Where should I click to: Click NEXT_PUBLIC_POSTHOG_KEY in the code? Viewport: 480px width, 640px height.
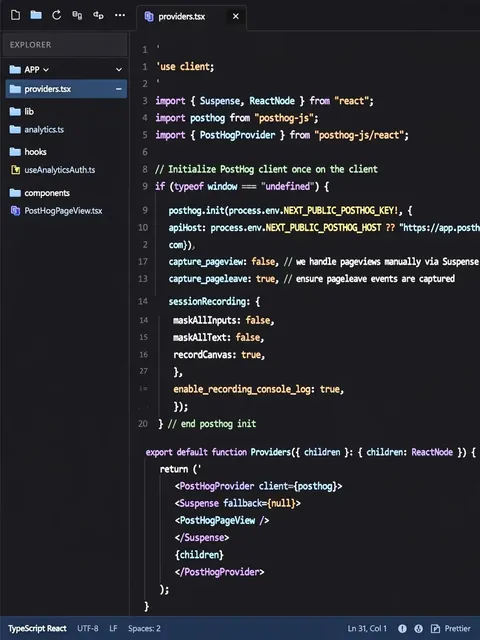(x=340, y=211)
